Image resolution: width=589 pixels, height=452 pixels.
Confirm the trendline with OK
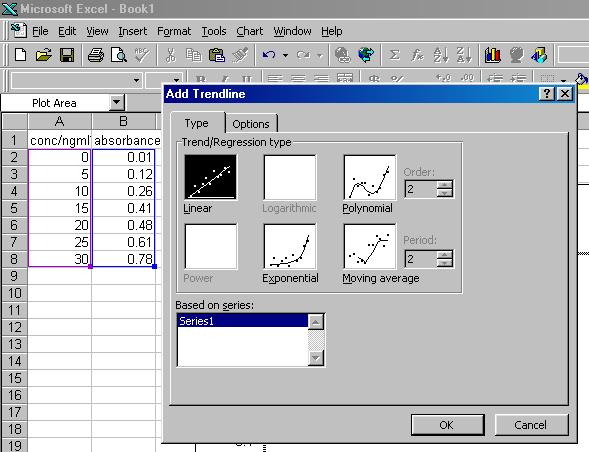tap(447, 425)
